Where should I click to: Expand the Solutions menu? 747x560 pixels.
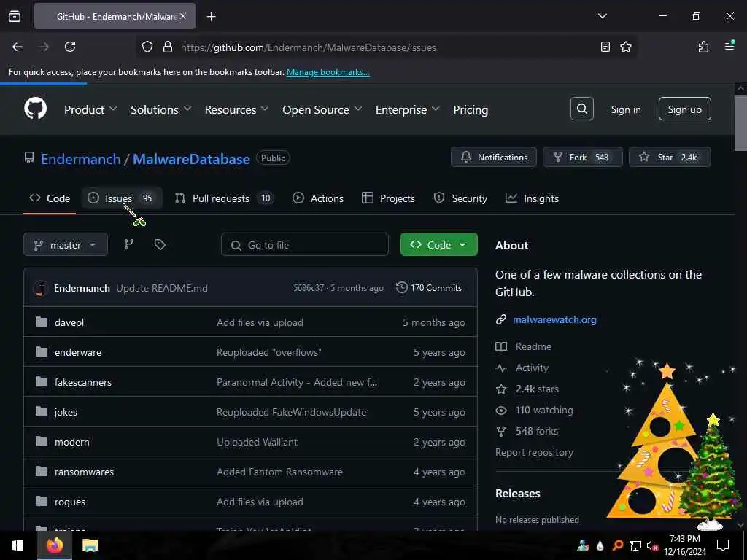pyautogui.click(x=161, y=109)
